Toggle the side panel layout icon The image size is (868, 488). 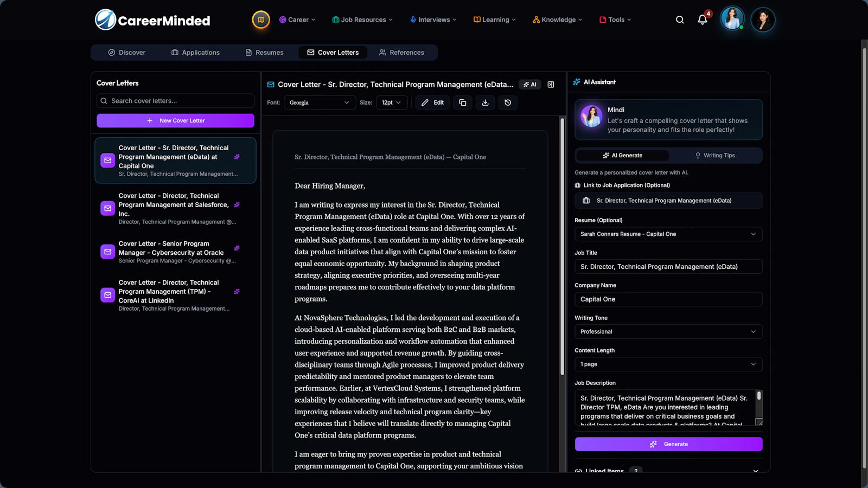tap(551, 85)
